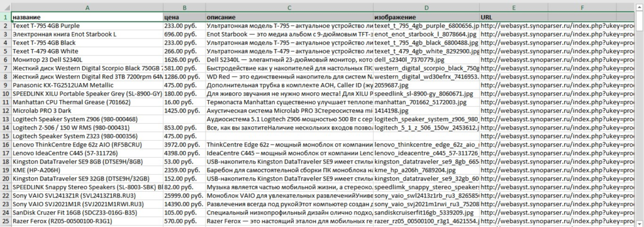Click the 'описание' header cell
The image size is (644, 227).
pos(289,17)
